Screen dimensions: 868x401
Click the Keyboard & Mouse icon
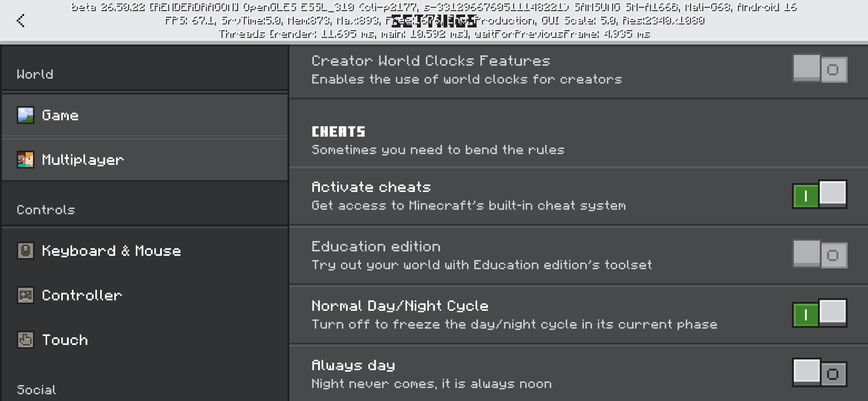point(26,251)
